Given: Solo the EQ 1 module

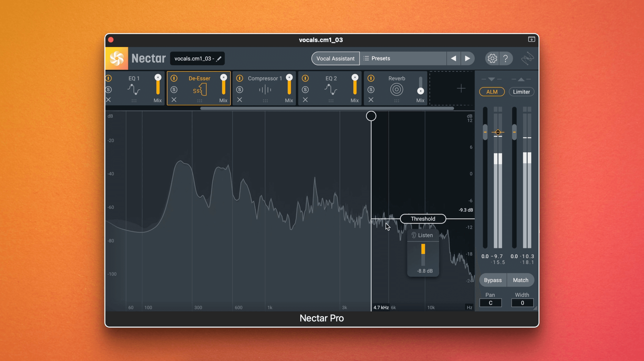Looking at the screenshot, I should [x=109, y=90].
